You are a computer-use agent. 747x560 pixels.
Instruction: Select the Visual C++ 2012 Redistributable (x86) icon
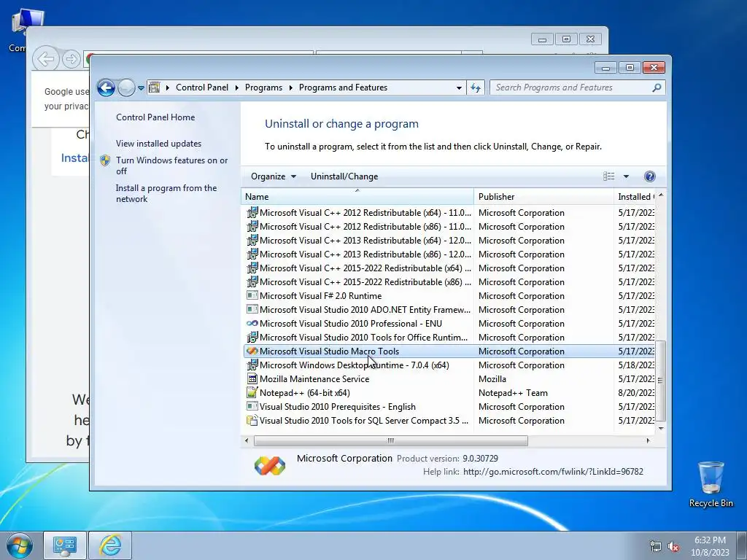click(252, 226)
